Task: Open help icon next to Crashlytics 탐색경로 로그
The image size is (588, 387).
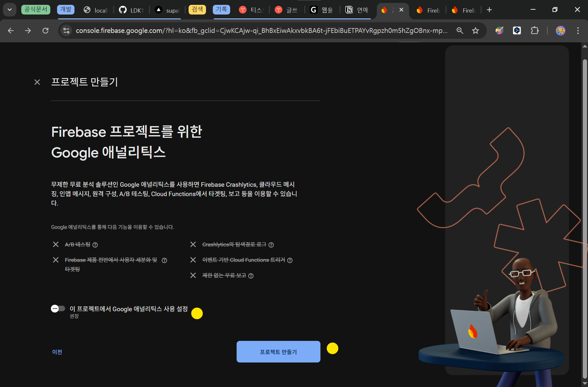Action: pyautogui.click(x=271, y=245)
